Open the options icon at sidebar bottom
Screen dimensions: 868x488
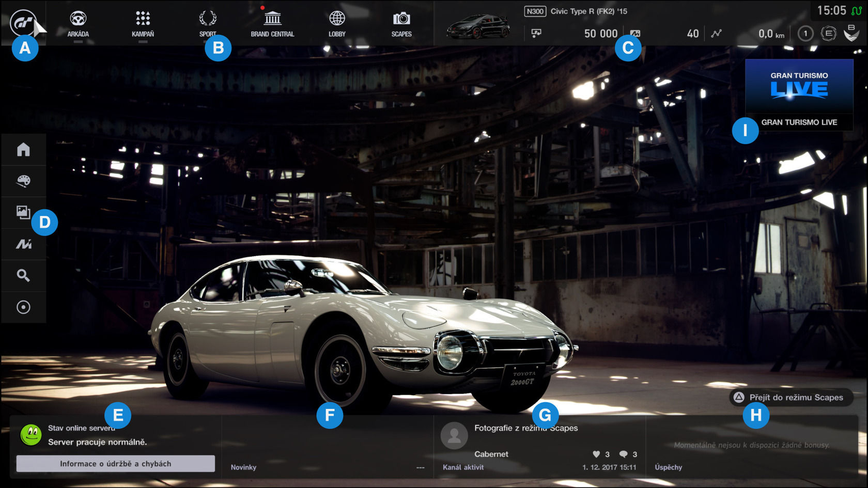click(23, 307)
